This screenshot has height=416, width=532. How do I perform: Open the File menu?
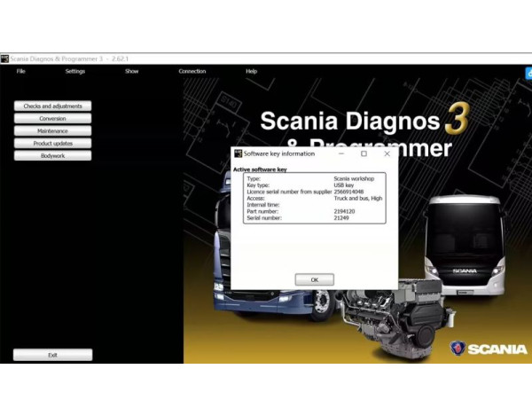[20, 71]
